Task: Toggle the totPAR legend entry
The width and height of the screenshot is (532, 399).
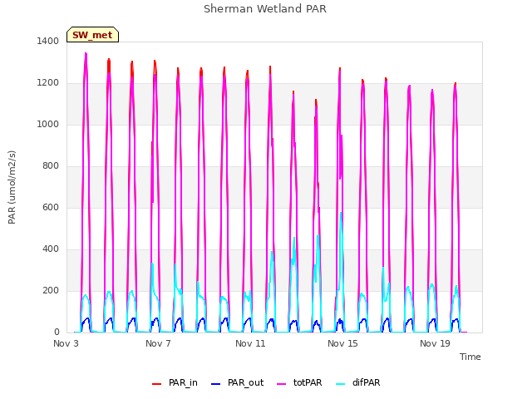Action: pyautogui.click(x=299, y=382)
